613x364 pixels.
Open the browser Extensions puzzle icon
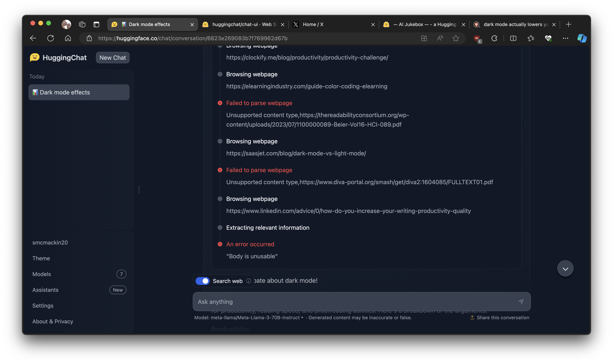(x=494, y=38)
